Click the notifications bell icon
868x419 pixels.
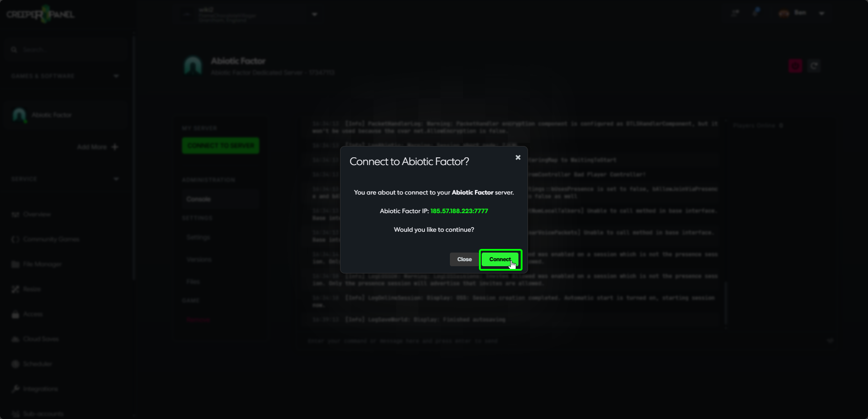[756, 13]
